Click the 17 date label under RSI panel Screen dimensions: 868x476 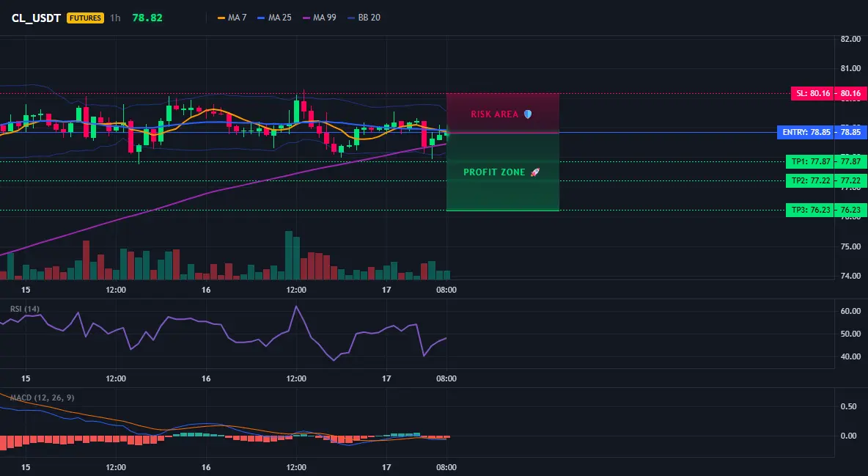(x=386, y=379)
